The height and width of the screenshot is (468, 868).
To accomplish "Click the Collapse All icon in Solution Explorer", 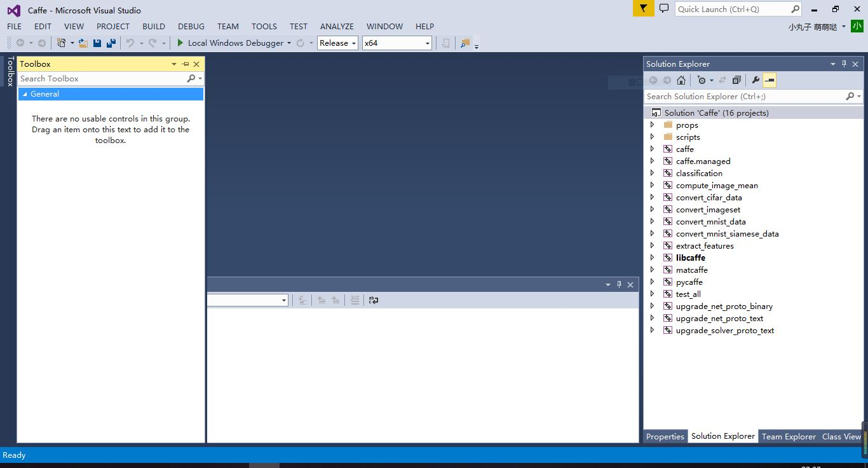I will (x=736, y=80).
